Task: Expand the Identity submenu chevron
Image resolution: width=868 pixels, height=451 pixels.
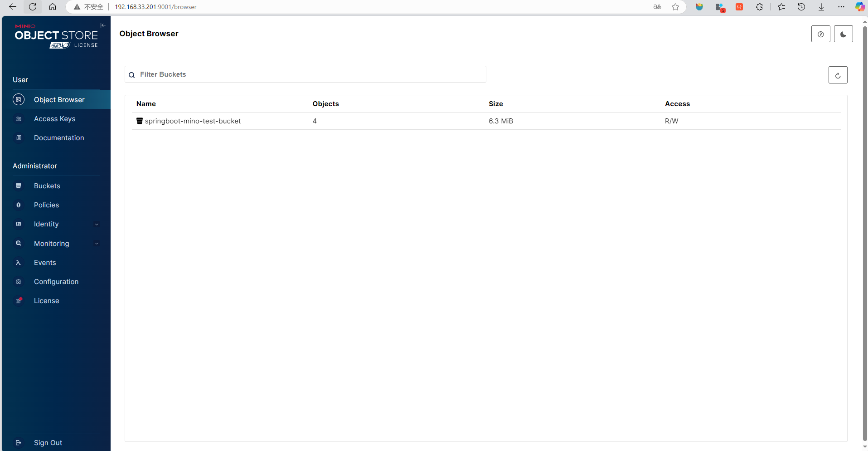Action: point(97,224)
